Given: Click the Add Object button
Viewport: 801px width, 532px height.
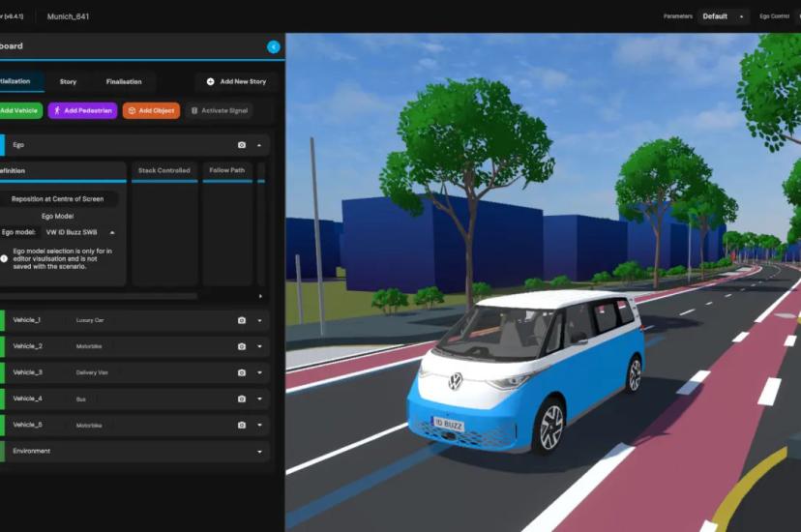Looking at the screenshot, I should pos(151,111).
